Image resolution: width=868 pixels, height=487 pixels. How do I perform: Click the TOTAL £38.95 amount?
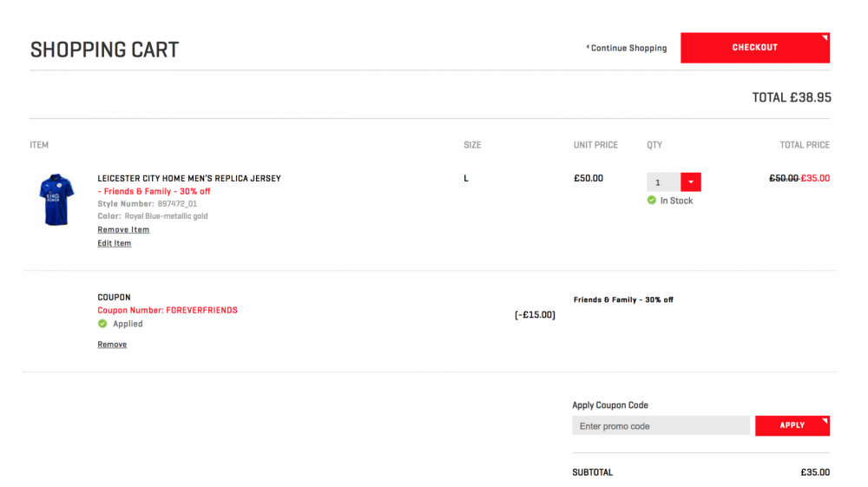(x=792, y=97)
